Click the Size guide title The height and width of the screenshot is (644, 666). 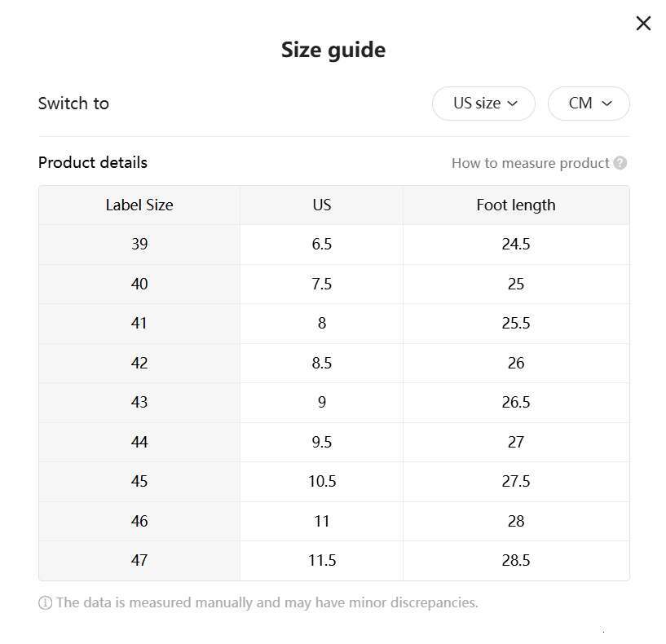333,50
